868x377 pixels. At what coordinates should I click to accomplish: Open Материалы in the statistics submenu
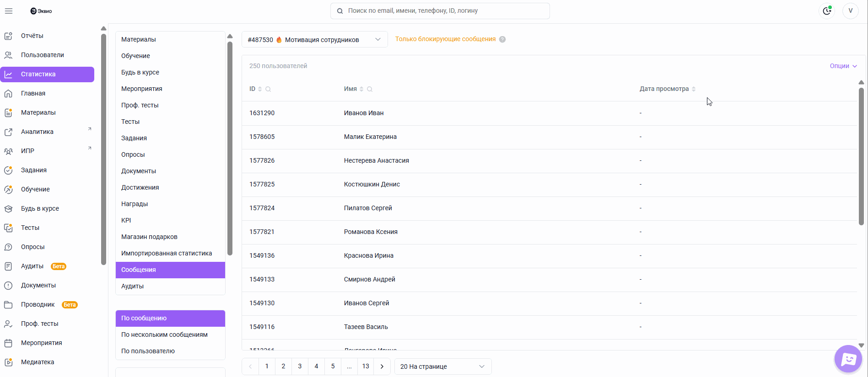170,39
